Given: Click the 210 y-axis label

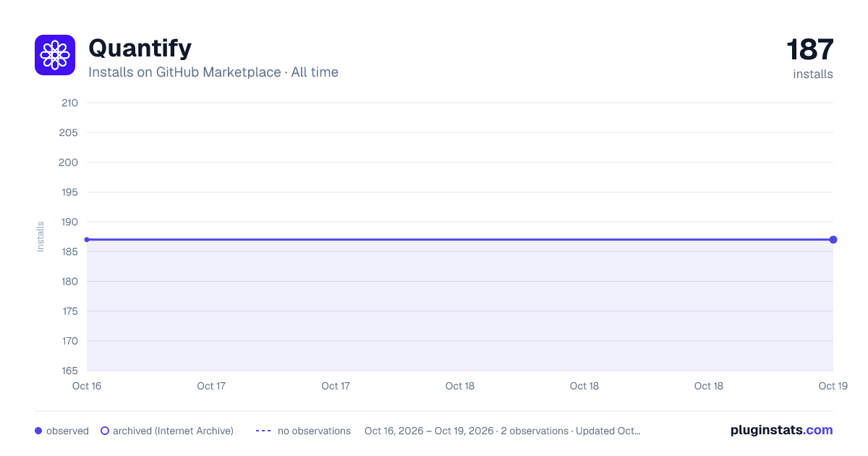Looking at the screenshot, I should point(69,103).
